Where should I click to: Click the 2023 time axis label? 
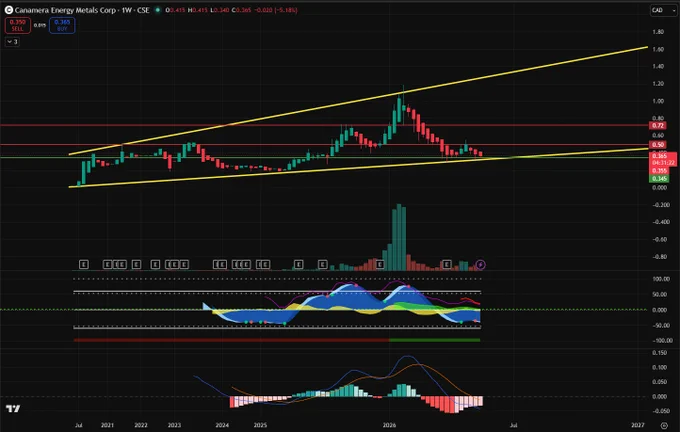174,425
